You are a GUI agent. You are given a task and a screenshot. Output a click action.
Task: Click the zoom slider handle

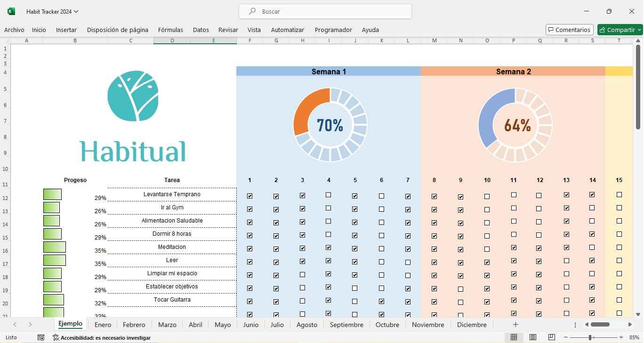point(590,337)
